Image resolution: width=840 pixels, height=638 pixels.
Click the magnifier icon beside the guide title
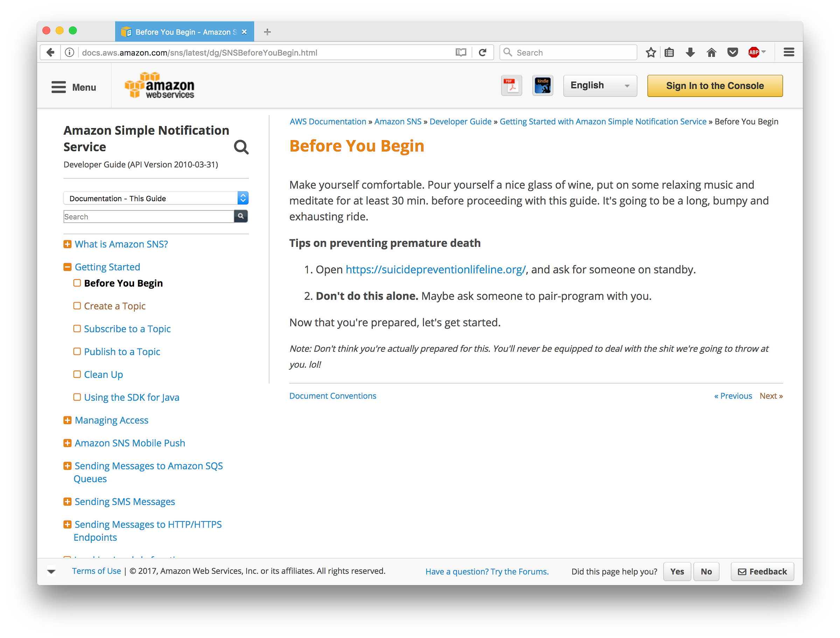point(241,147)
